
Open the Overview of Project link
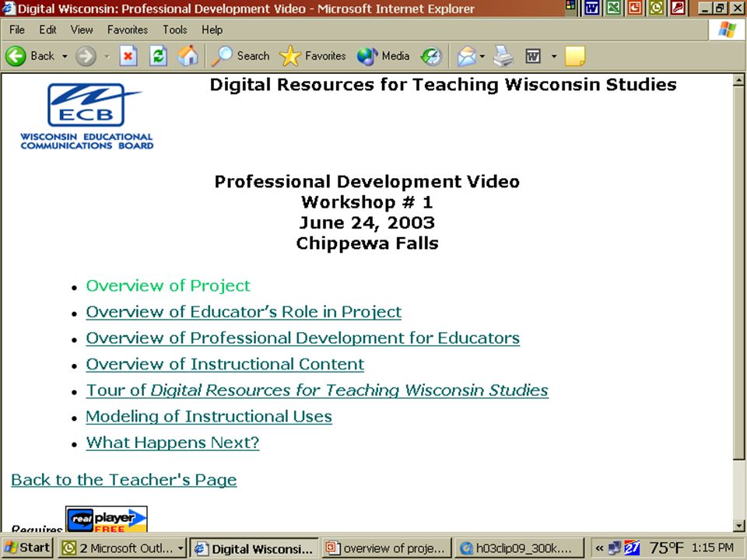pyautogui.click(x=168, y=285)
